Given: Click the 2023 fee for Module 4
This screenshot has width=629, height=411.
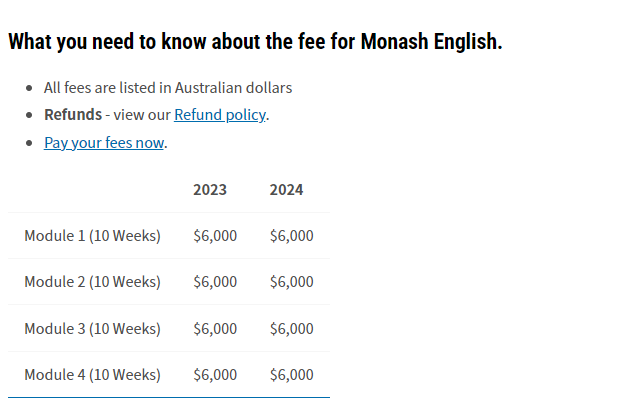Looking at the screenshot, I should point(215,374).
